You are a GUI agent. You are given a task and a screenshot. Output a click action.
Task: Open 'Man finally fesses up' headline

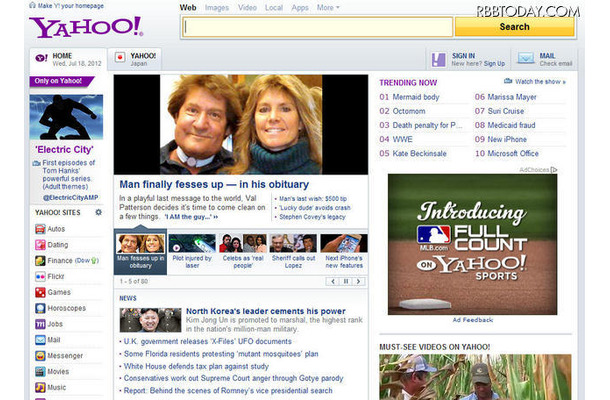click(x=214, y=184)
